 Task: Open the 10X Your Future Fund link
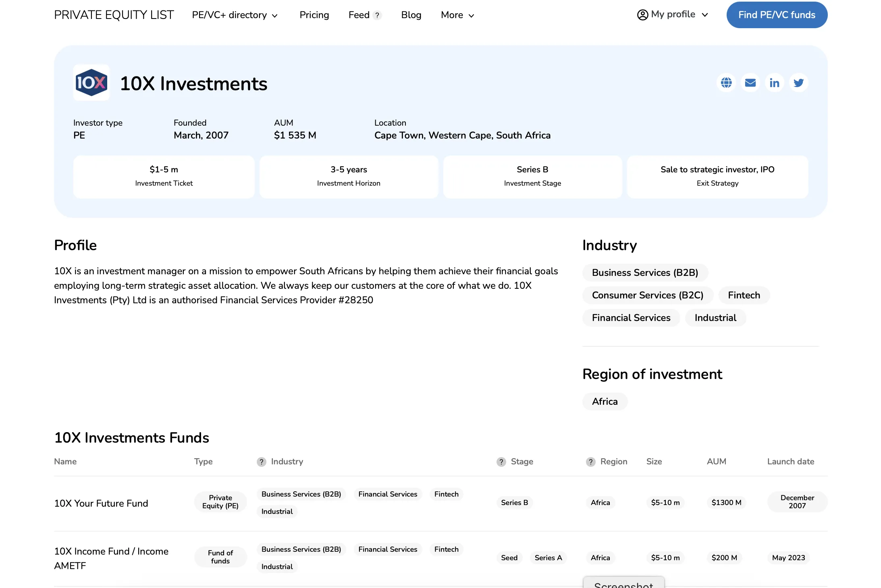pyautogui.click(x=101, y=503)
